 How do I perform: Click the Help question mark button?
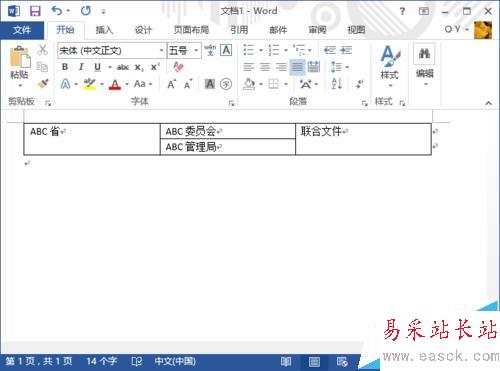[402, 11]
